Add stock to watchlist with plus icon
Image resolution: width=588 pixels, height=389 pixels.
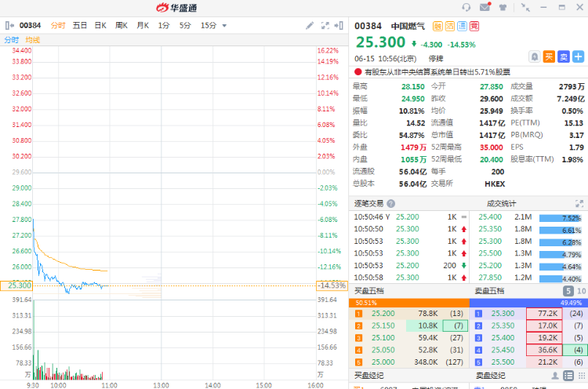(578, 56)
